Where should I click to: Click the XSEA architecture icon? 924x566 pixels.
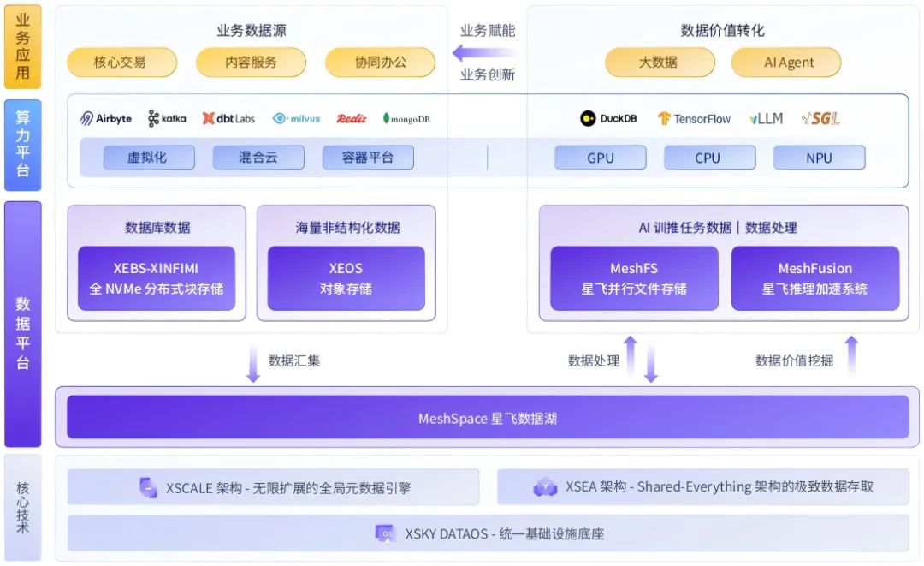click(545, 487)
